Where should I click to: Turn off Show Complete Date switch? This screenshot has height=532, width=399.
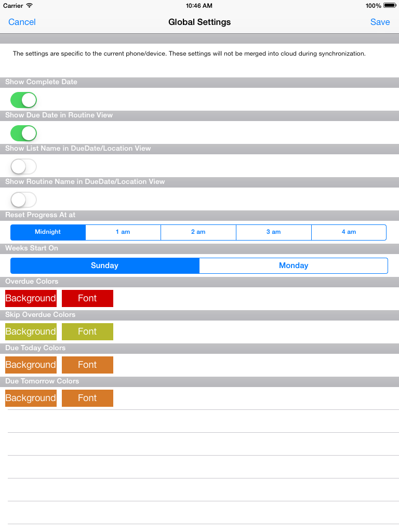(x=23, y=100)
